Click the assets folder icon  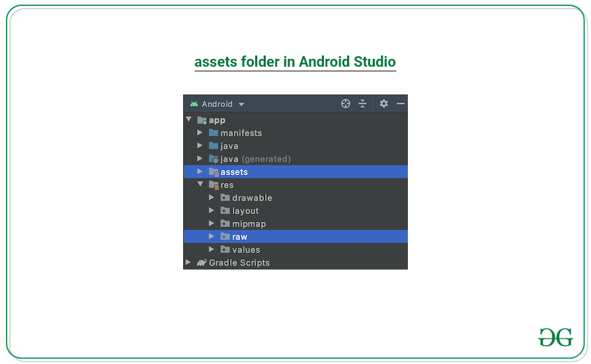[214, 172]
